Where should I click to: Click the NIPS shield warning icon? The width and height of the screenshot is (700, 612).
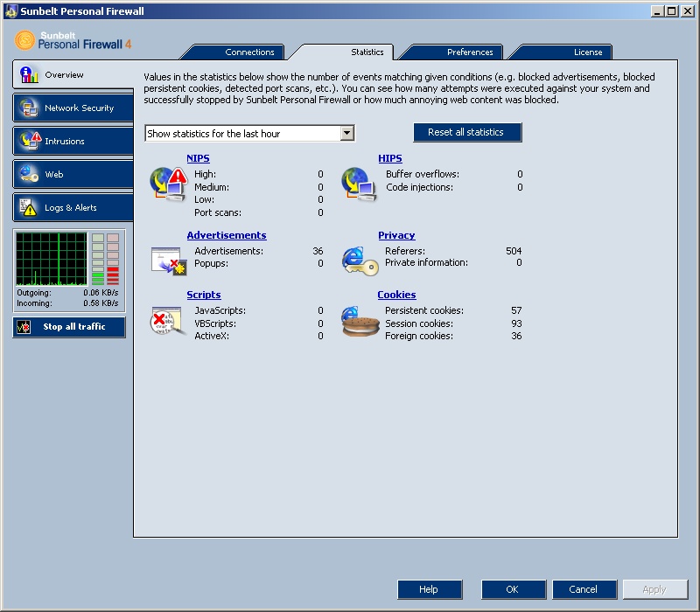[x=168, y=184]
